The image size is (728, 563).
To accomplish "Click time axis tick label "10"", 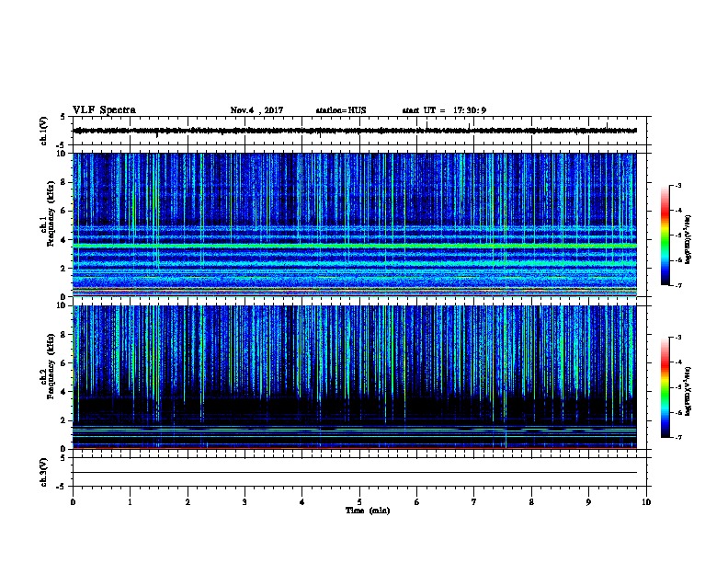I will (x=646, y=502).
